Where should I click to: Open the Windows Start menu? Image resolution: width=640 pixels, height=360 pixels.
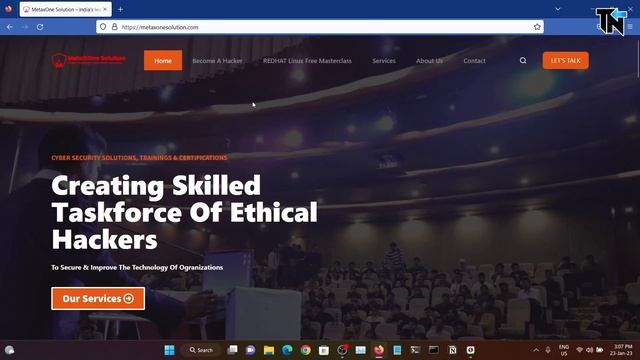169,350
